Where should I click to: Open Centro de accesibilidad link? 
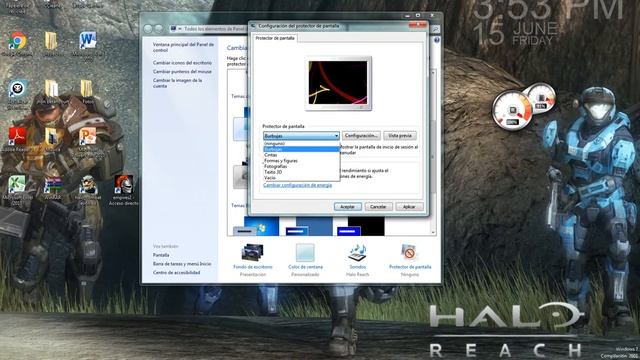pos(176,272)
